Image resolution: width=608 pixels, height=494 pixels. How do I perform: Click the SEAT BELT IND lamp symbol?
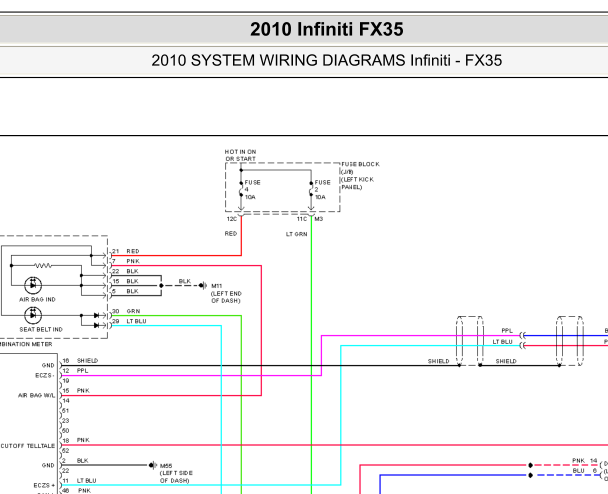33,315
